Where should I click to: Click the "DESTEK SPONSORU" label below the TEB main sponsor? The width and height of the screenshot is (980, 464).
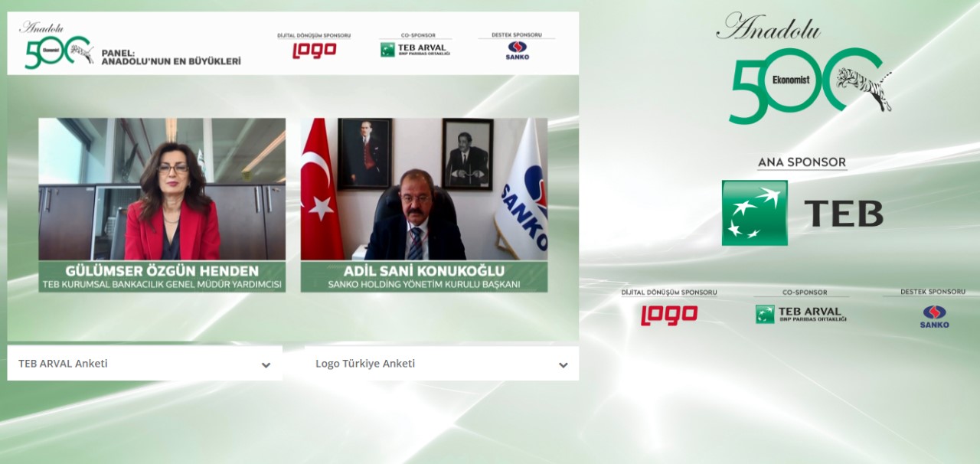(933, 292)
